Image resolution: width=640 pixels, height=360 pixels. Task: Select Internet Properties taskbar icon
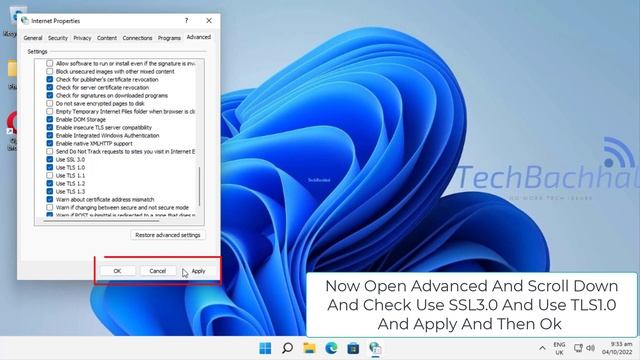point(375,348)
